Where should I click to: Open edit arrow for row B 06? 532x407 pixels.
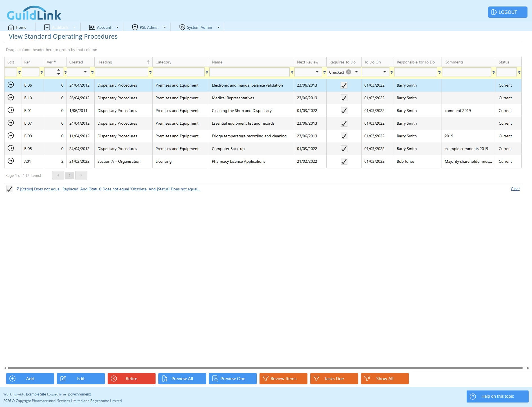click(x=11, y=85)
